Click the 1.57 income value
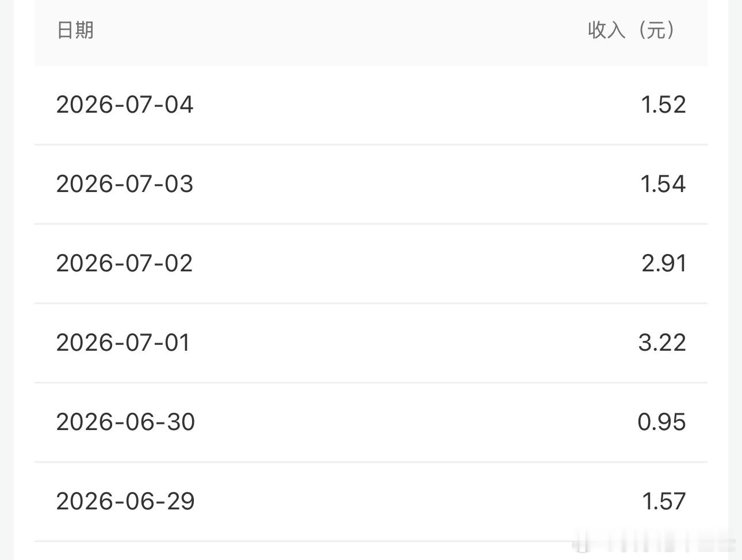 point(664,501)
